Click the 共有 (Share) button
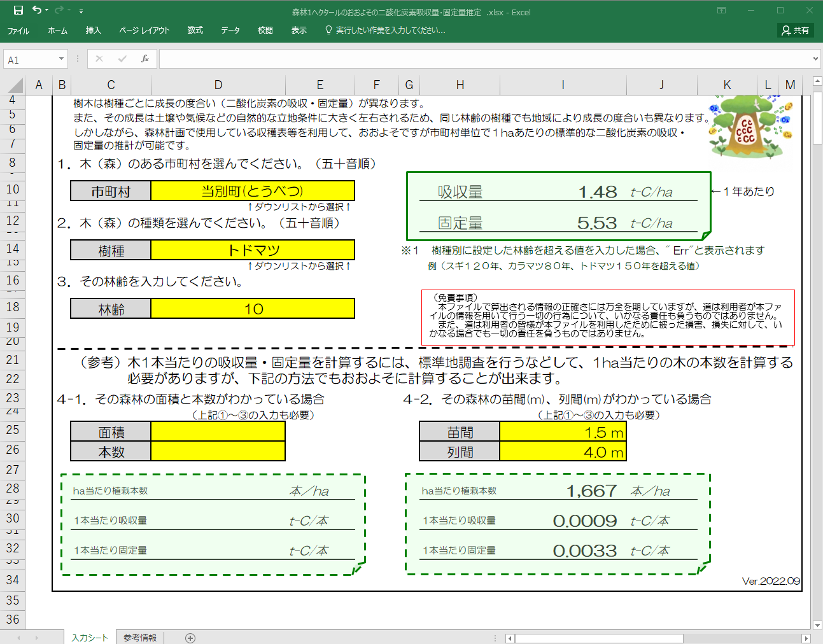823x644 pixels. tap(794, 29)
